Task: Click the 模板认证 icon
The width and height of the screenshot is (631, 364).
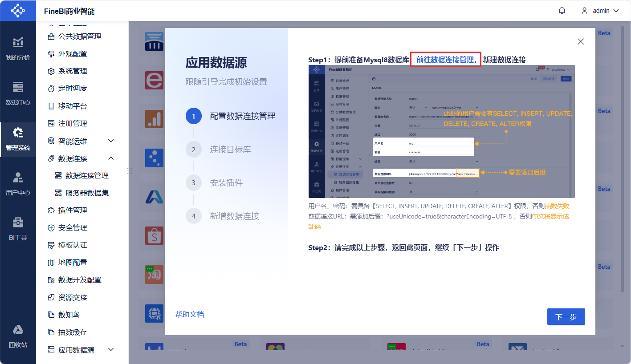Action: coord(51,245)
